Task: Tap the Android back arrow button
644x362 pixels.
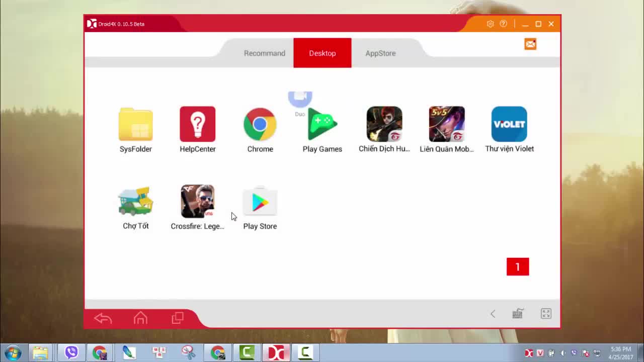Action: 103,318
